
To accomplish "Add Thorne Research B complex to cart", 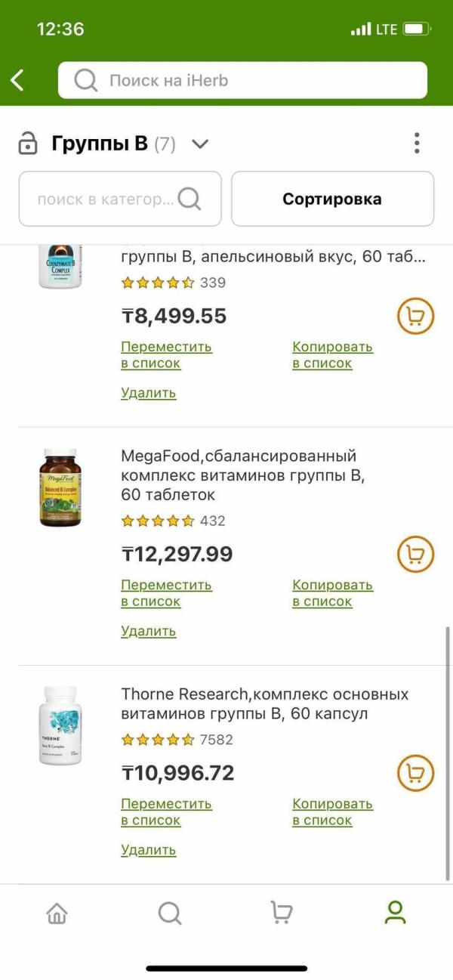I will click(x=415, y=773).
